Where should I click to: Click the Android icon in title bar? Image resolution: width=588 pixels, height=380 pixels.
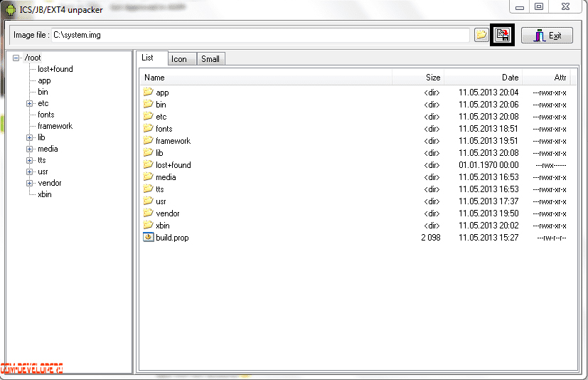coord(11,10)
